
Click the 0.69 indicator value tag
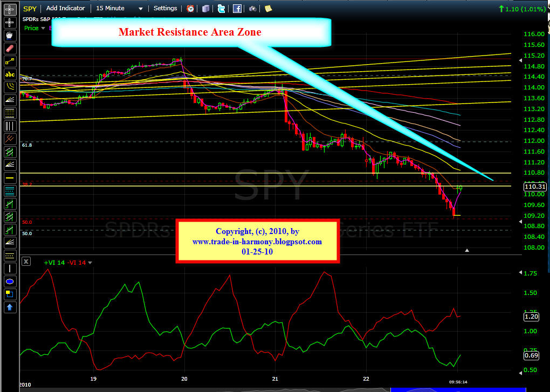coord(531,355)
